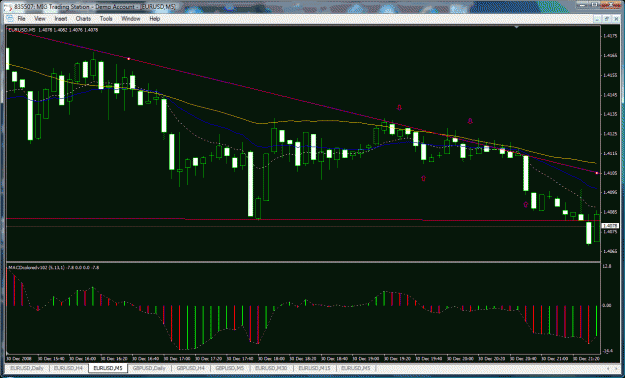
Task: Select the magenta up arrow below 19:40 candles
Action: [423, 178]
